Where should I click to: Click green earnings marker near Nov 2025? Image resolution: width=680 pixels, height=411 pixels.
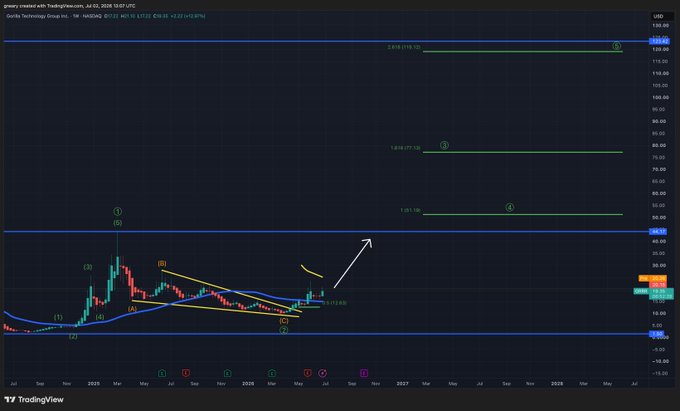227,373
